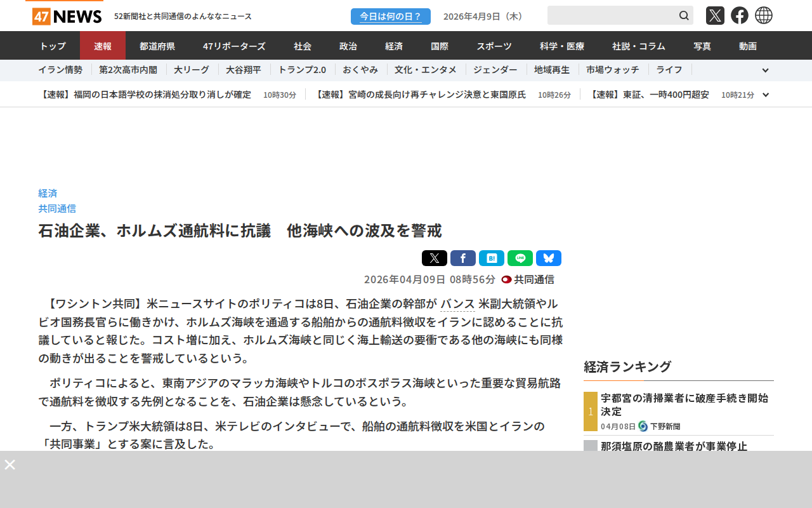Share article on Bluesky

click(x=549, y=258)
